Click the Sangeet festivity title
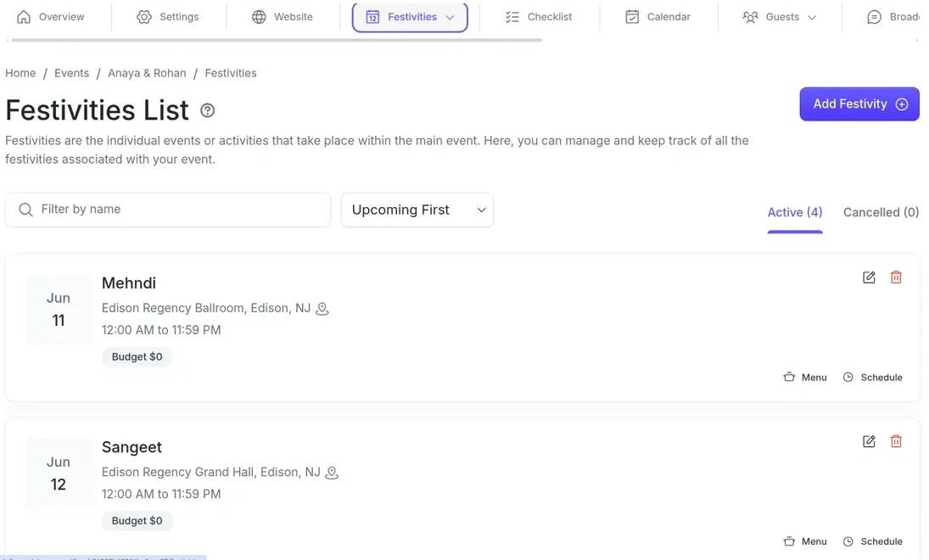 click(132, 447)
